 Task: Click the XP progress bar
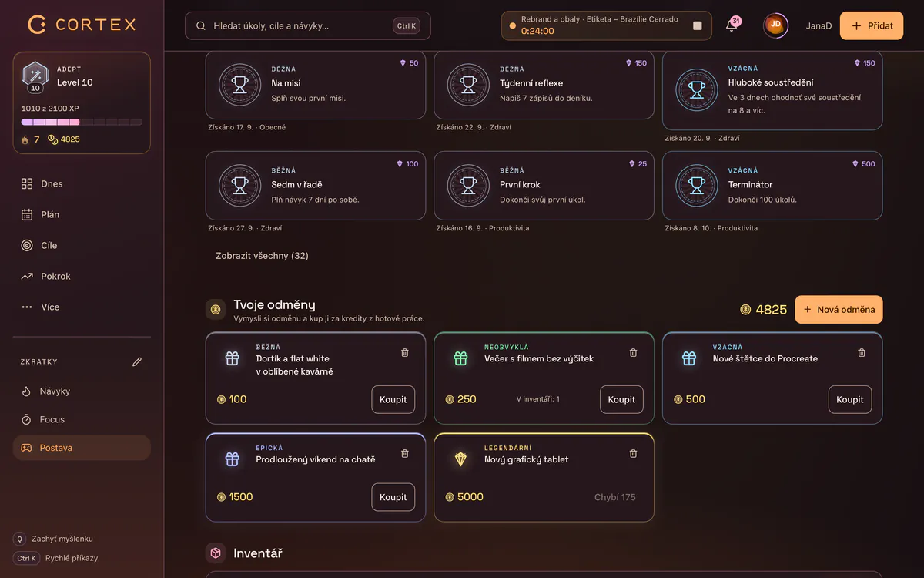82,122
